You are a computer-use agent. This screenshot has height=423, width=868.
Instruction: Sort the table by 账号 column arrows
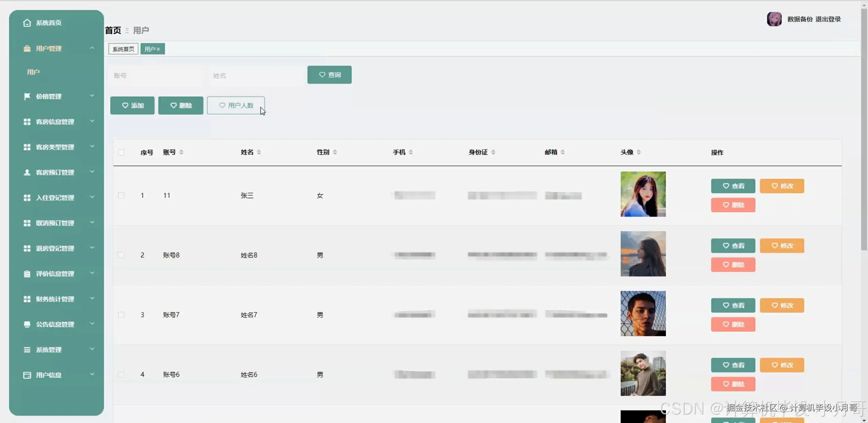(x=181, y=152)
